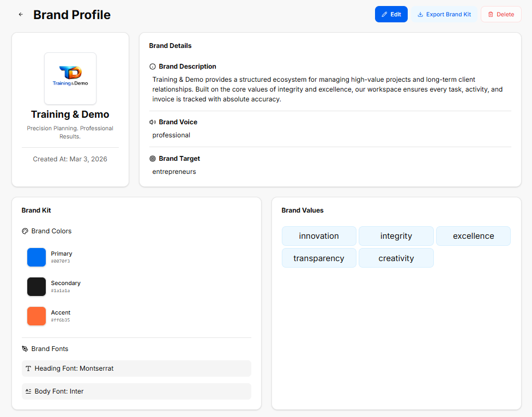The width and height of the screenshot is (532, 417).
Task: Click the Brand Profile page title
Action: point(72,15)
